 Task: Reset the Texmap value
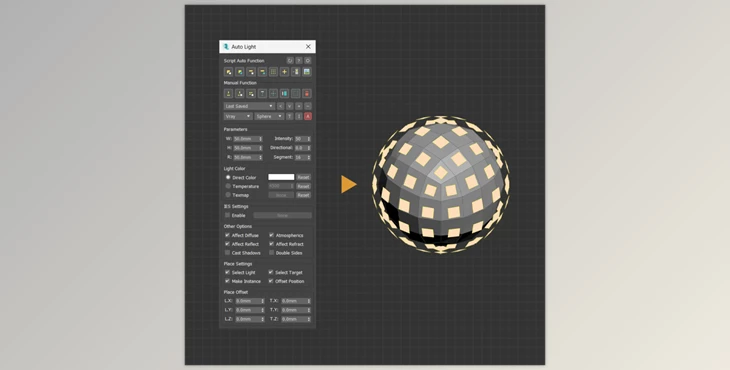click(x=303, y=195)
